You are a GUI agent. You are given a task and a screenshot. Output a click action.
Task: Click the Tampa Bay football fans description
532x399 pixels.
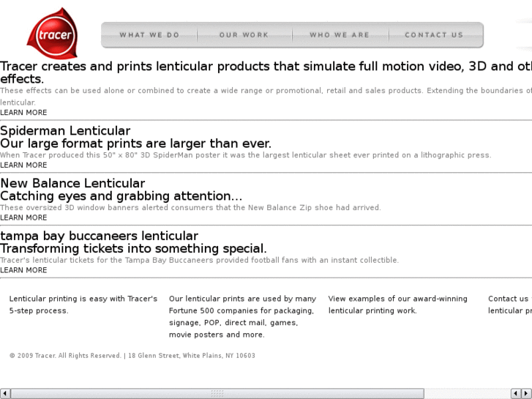point(200,261)
